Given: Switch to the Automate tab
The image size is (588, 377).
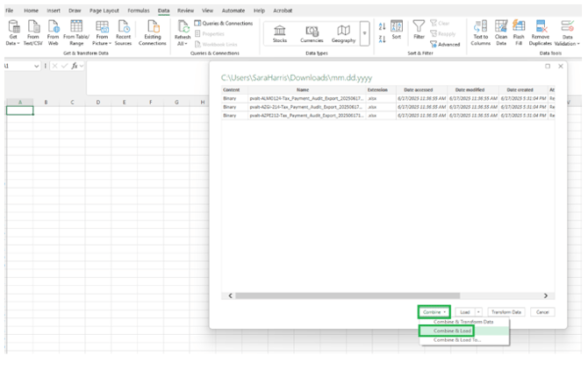Looking at the screenshot, I should pyautogui.click(x=233, y=11).
